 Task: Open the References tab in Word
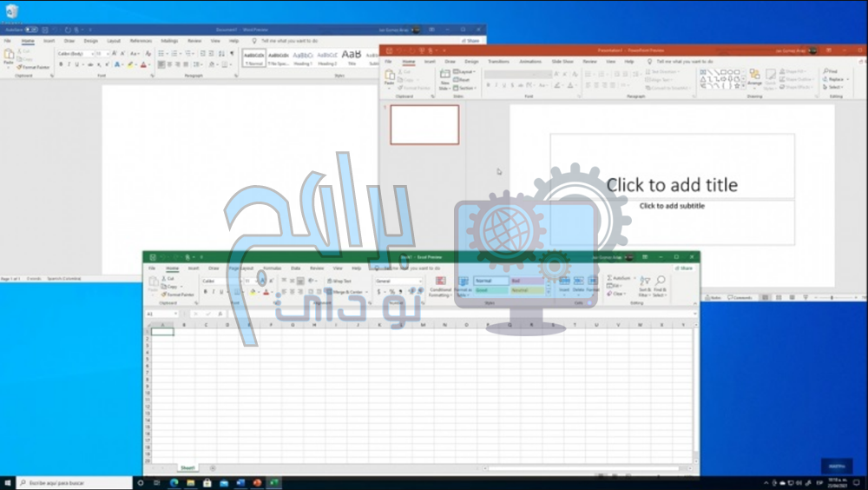click(x=141, y=41)
